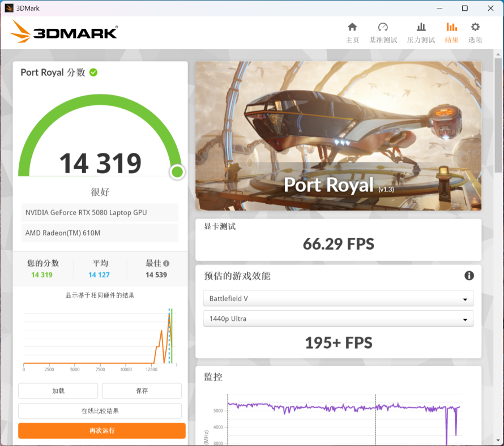
Task: Click the vertical scrollbar thumb
Action: 498,115
